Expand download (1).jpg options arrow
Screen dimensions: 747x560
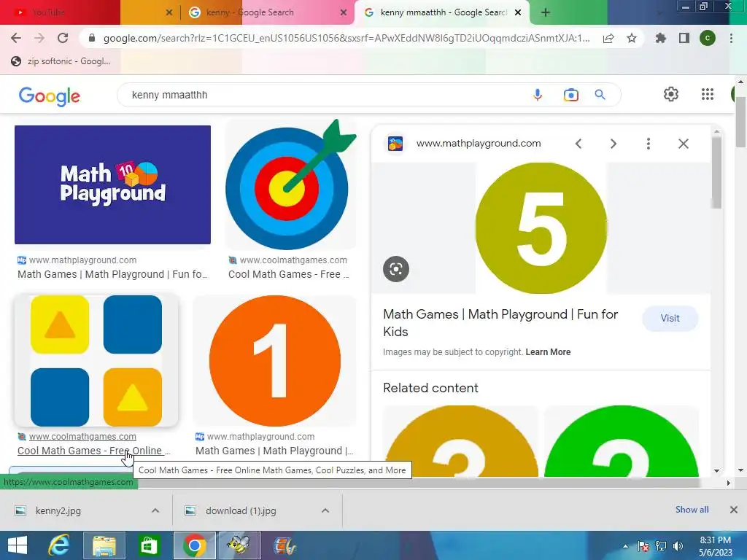coord(325,510)
